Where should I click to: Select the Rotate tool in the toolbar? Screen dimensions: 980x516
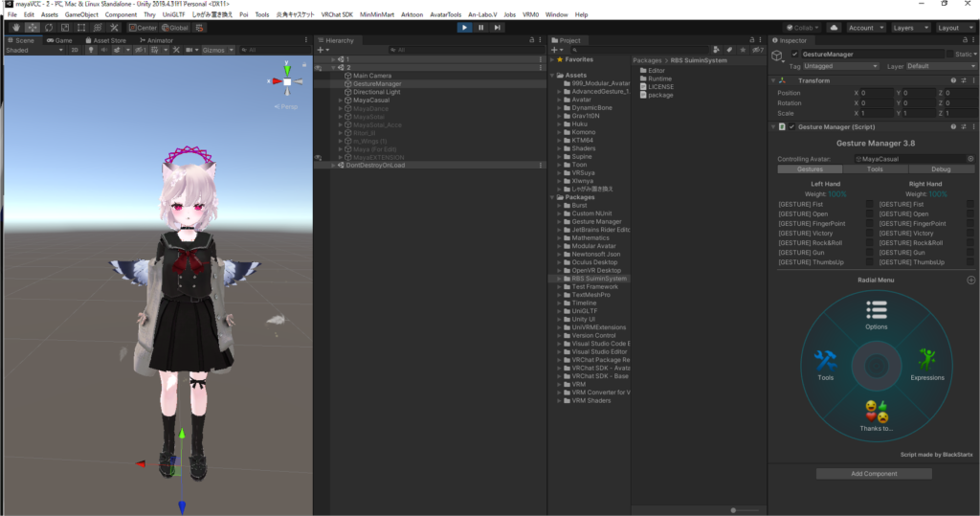tap(49, 28)
